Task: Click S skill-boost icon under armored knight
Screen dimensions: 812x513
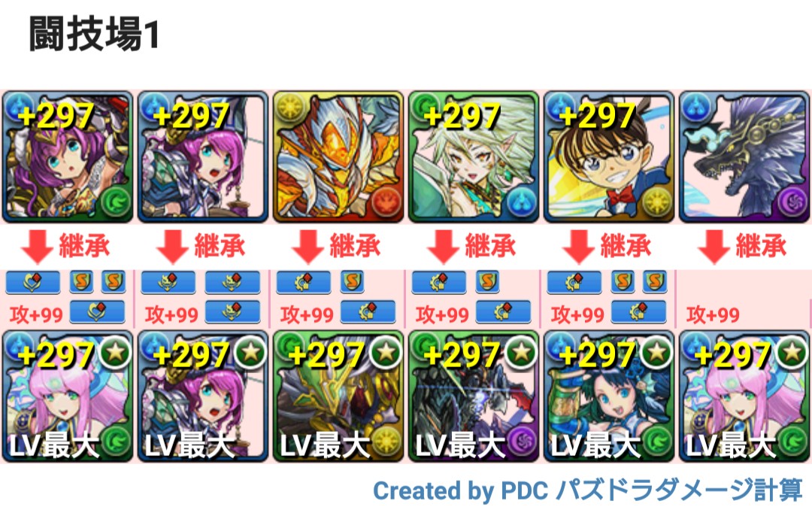Action: (x=352, y=282)
